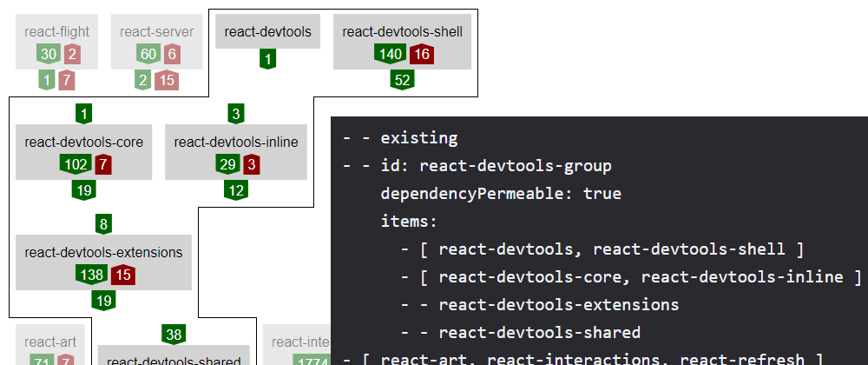Click the red 16 badge in react-devtools-shell

click(422, 54)
